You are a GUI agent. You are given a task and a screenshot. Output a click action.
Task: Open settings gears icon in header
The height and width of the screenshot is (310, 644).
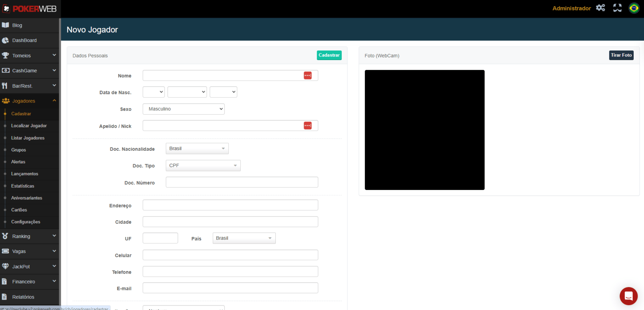[x=600, y=8]
